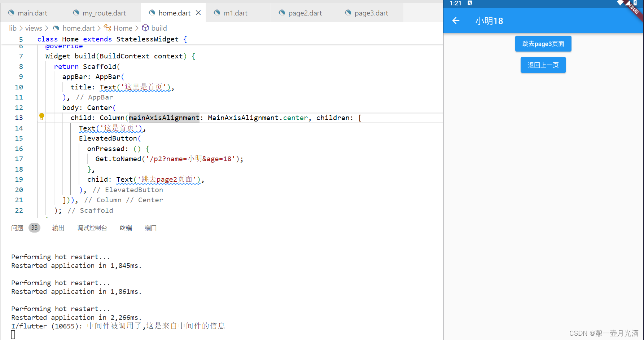Click the Dart icon on the m1.dart tab

point(217,13)
